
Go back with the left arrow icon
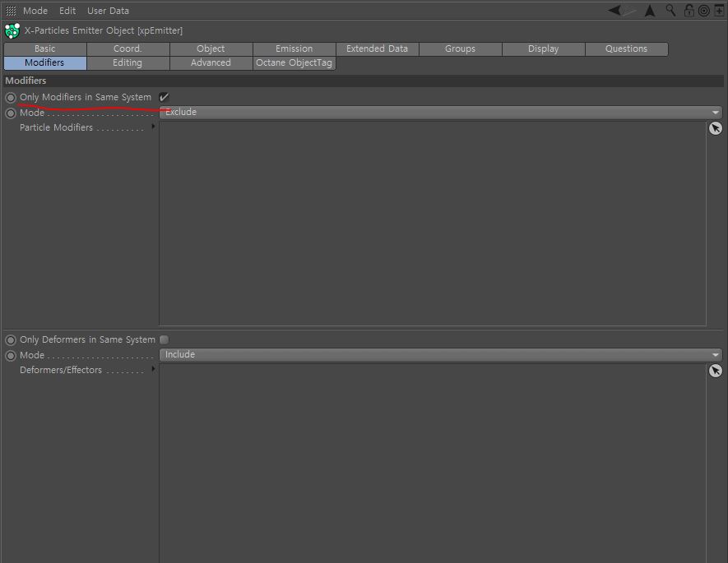tap(614, 10)
